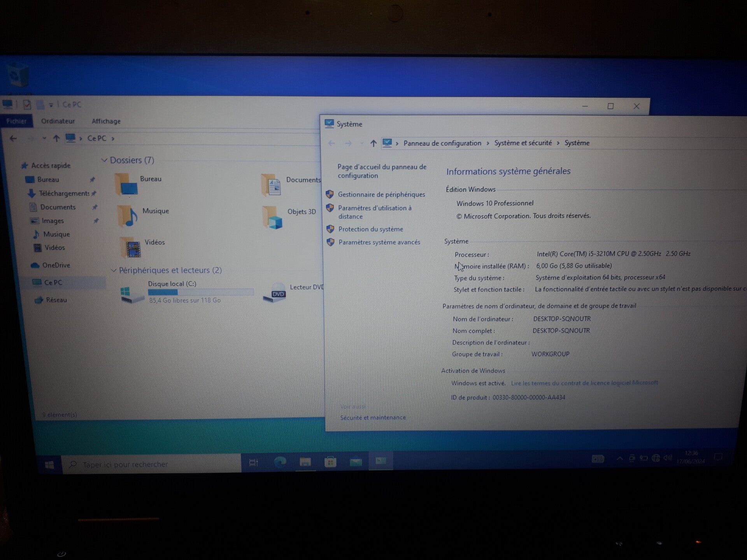Collapse the Dossiers (7) group
747x560 pixels.
[104, 160]
